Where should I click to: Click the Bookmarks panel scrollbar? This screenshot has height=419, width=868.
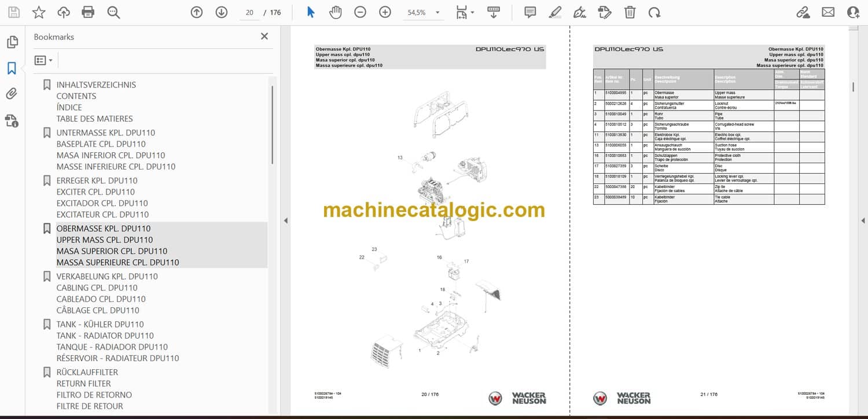click(x=272, y=125)
